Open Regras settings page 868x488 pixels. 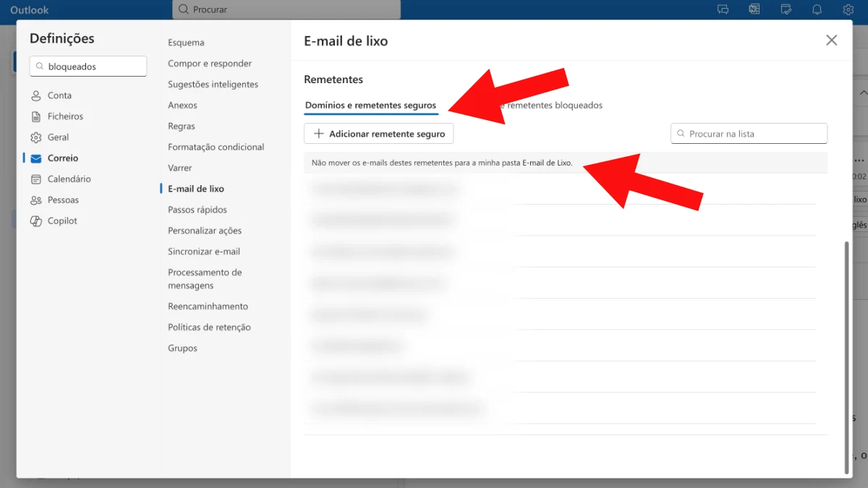(x=182, y=127)
